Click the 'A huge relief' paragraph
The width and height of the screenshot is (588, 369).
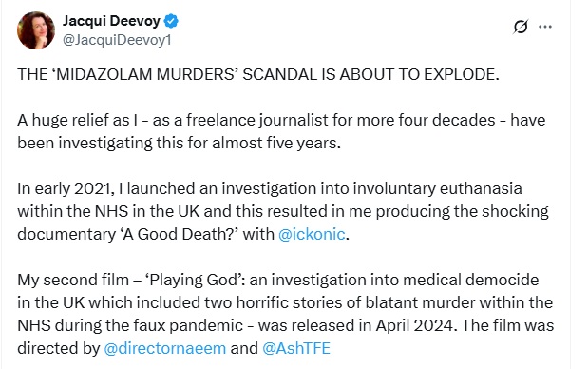click(281, 131)
